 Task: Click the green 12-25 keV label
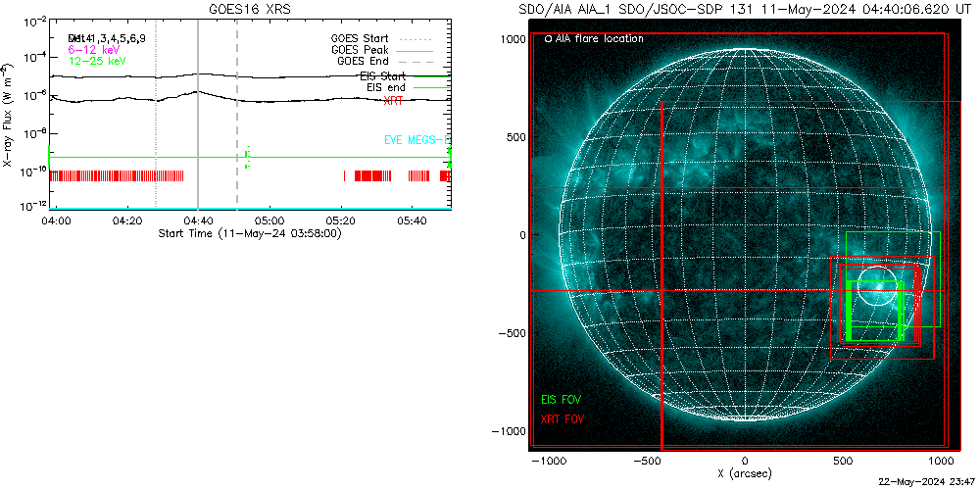tap(97, 61)
